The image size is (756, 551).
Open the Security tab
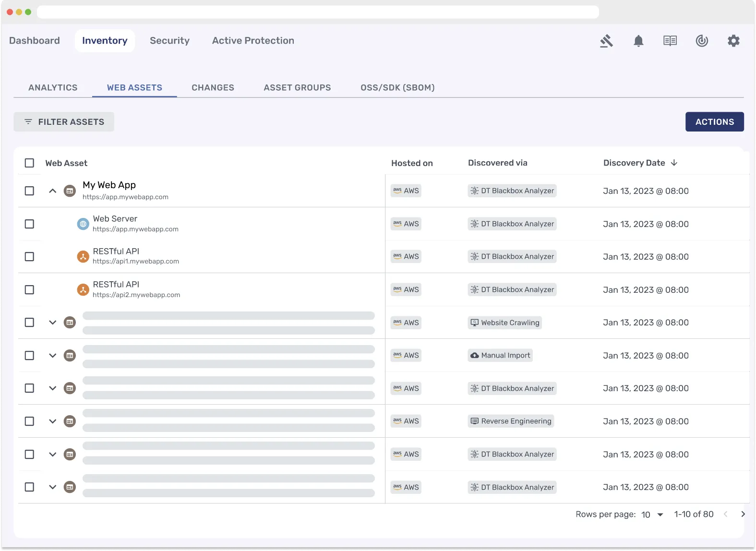(169, 41)
